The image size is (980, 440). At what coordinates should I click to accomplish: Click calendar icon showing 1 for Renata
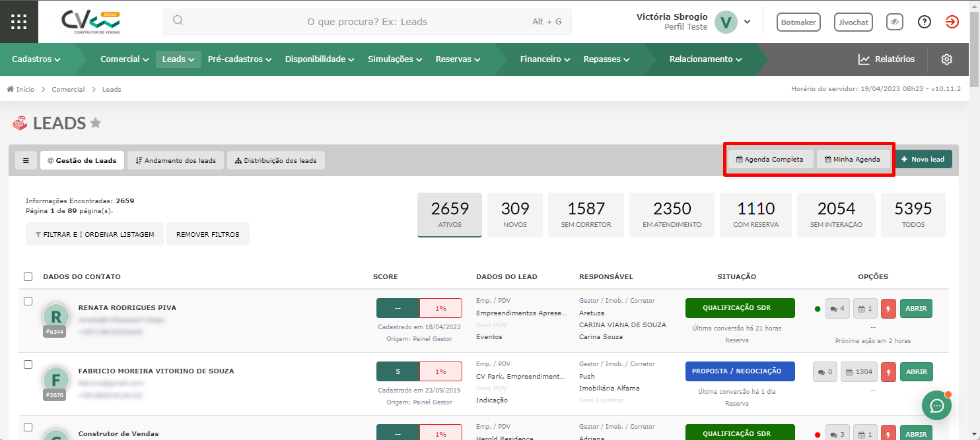click(x=865, y=308)
